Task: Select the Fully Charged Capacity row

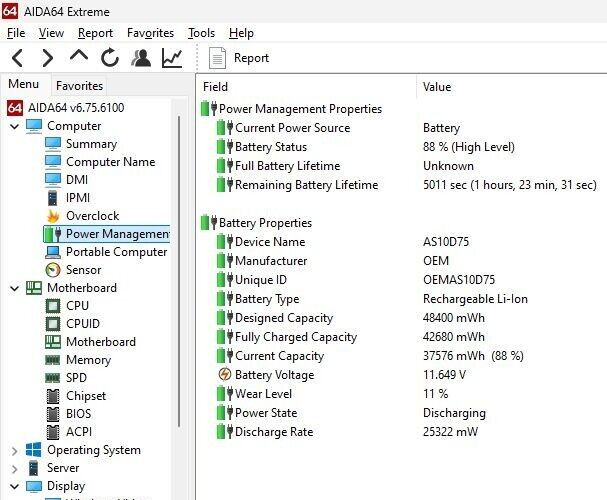Action: point(403,337)
